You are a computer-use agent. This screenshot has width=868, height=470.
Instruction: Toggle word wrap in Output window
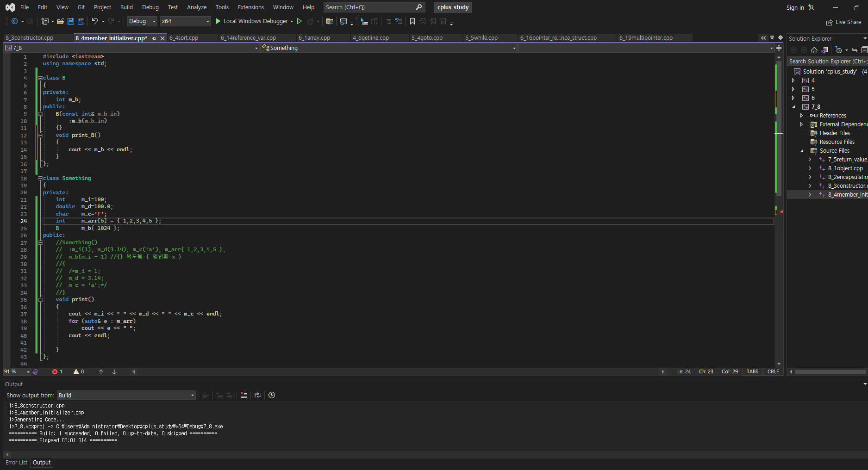[x=258, y=395]
